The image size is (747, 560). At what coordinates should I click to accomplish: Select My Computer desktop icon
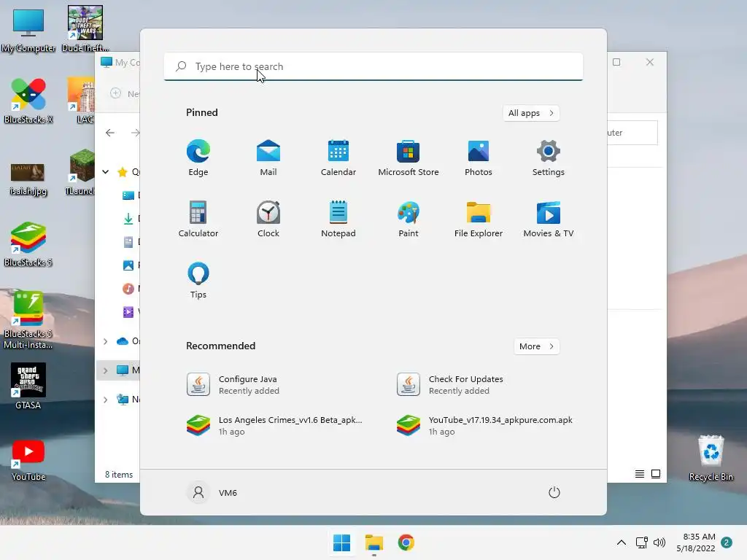[x=28, y=30]
